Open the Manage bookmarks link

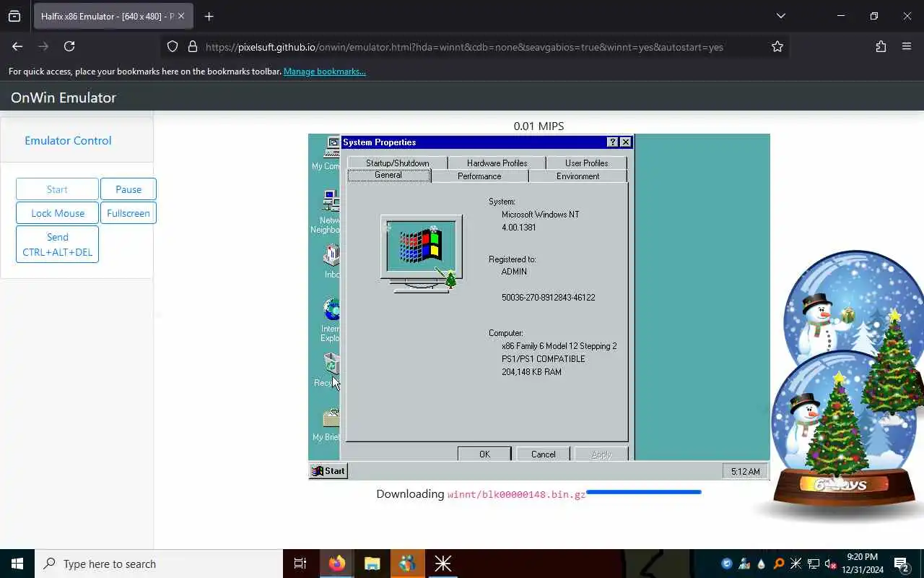324,72
